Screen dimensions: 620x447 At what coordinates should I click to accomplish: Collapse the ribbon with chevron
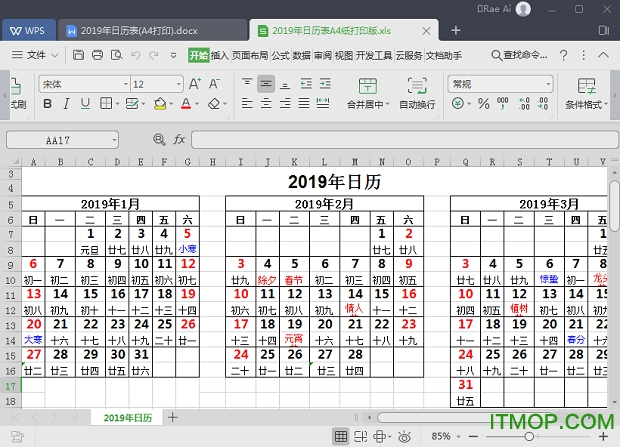[603, 55]
